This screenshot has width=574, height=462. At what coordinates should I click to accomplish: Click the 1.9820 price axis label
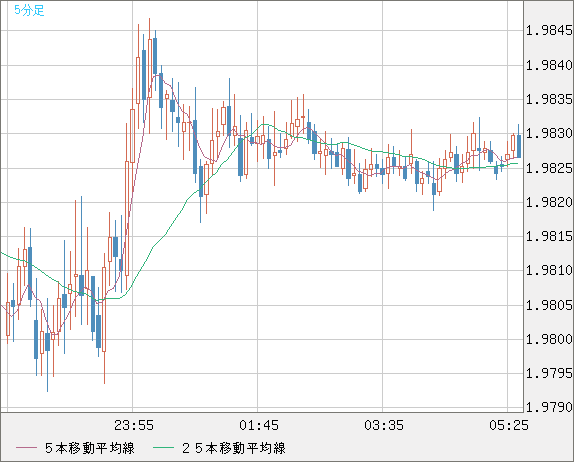(549, 202)
